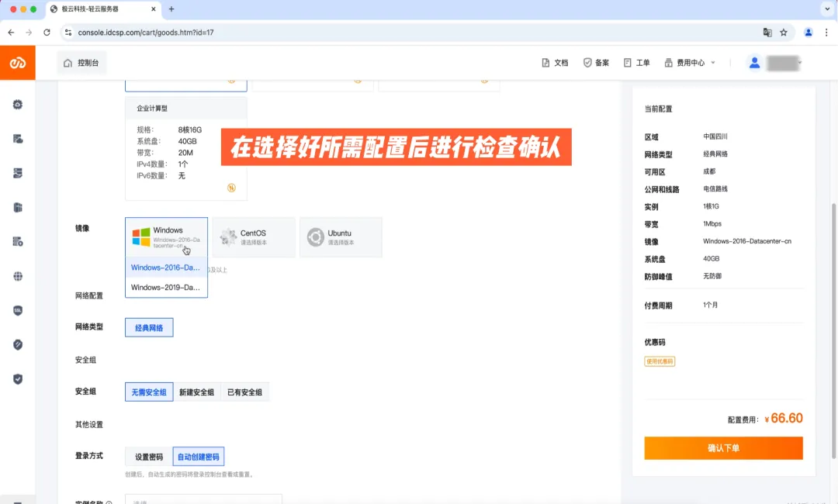The width and height of the screenshot is (838, 504).
Task: Choose Windows-2019-Da... from the list
Action: pyautogui.click(x=166, y=287)
